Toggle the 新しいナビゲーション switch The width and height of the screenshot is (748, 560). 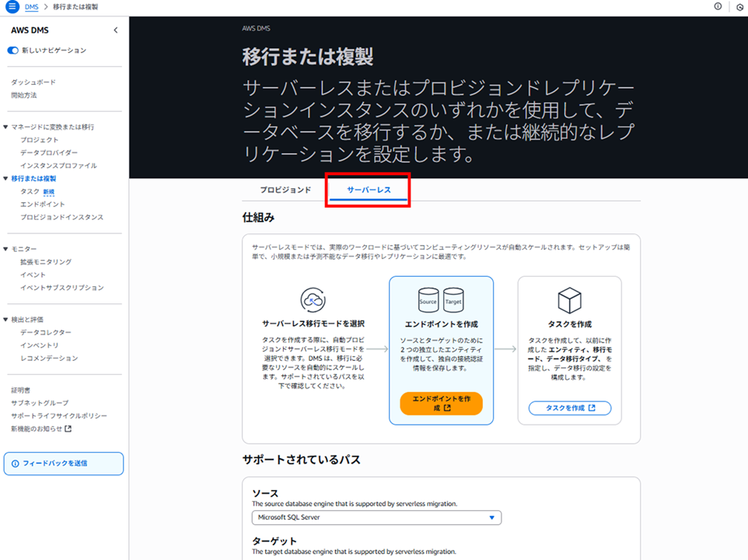[13, 50]
